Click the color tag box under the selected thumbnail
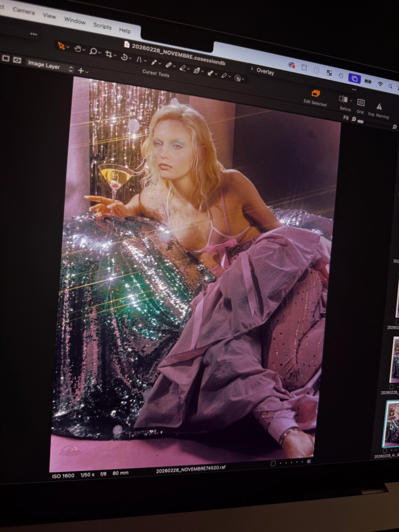This screenshot has width=399, height=532. pyautogui.click(x=384, y=450)
